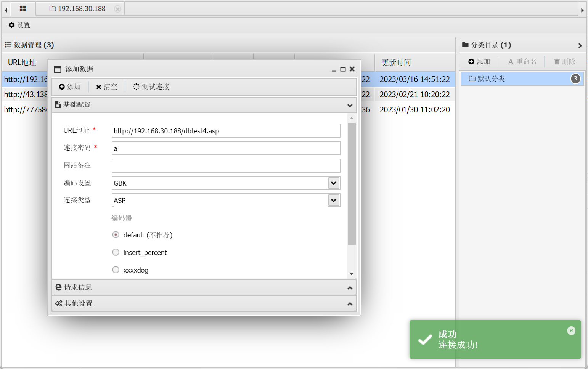Click the http://43.138 URL row
Image resolution: width=588 pixels, height=369 pixels.
click(x=26, y=95)
